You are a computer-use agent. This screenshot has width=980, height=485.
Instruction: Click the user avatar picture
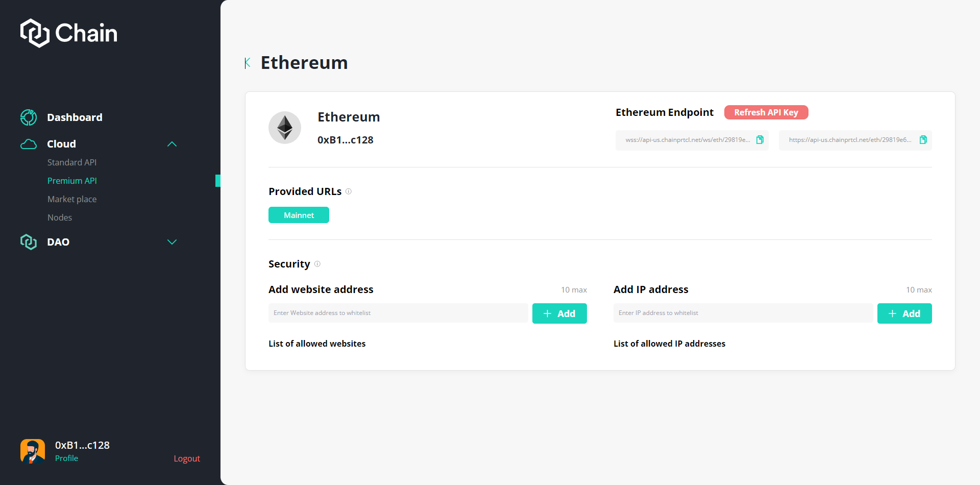[33, 451]
